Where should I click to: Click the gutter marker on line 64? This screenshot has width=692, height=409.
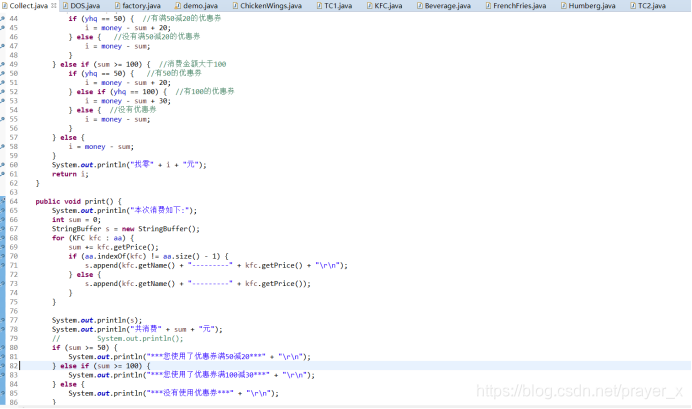[x=3, y=201]
